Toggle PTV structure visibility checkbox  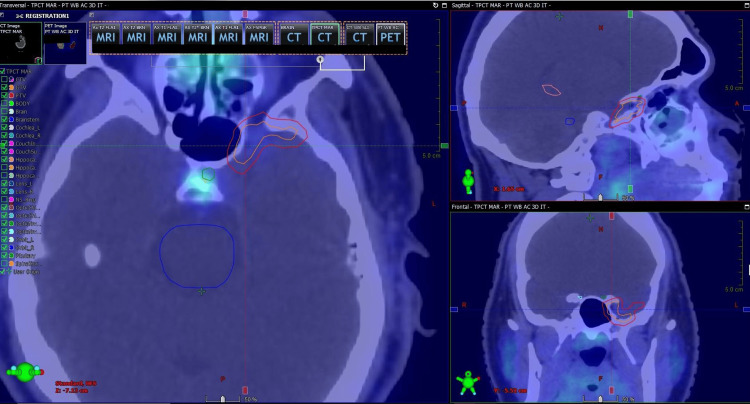[4, 96]
